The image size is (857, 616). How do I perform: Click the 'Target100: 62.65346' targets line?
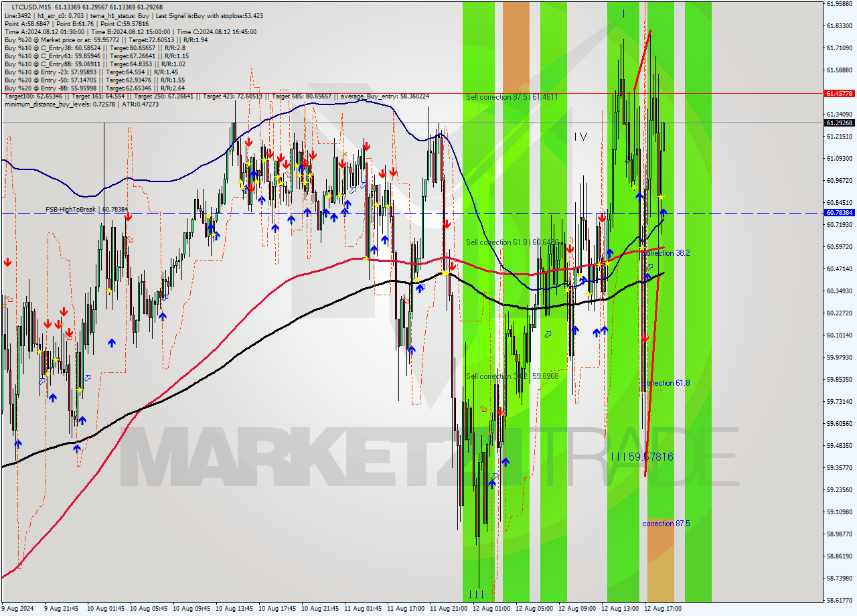pyautogui.click(x=216, y=96)
